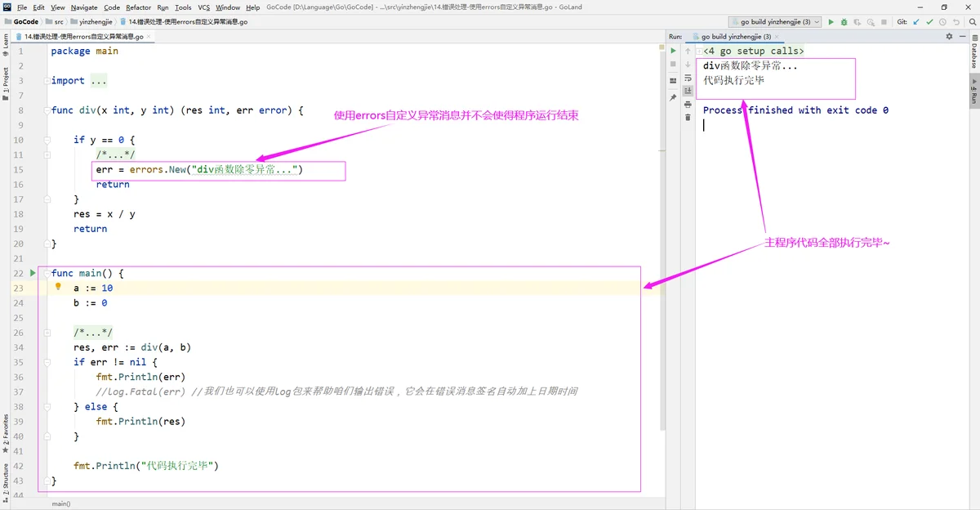The height and width of the screenshot is (510, 980).
Task: Clear all Run console output
Action: pyautogui.click(x=688, y=118)
